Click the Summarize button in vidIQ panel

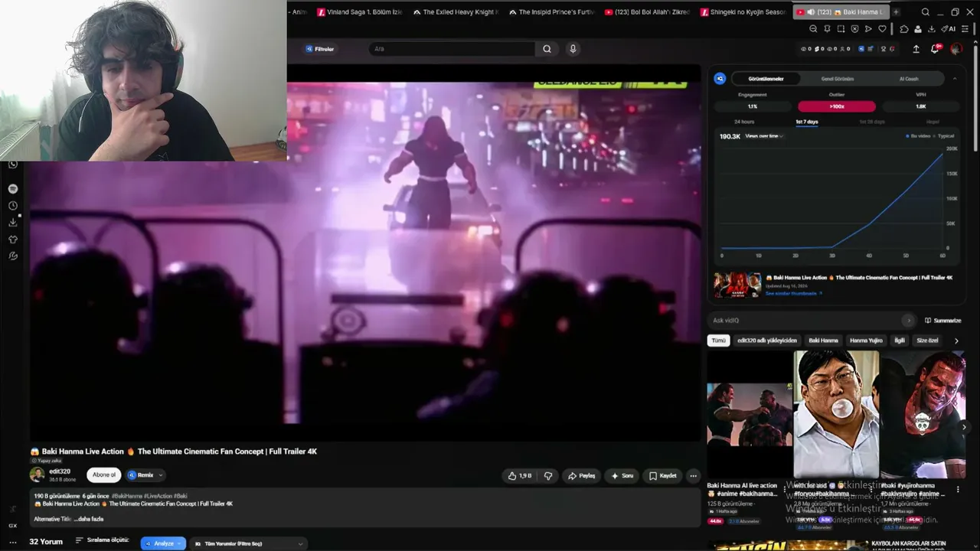click(943, 321)
